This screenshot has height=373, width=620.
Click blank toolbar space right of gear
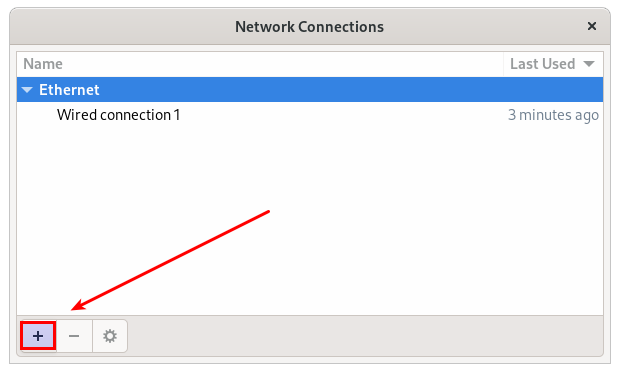click(364, 336)
